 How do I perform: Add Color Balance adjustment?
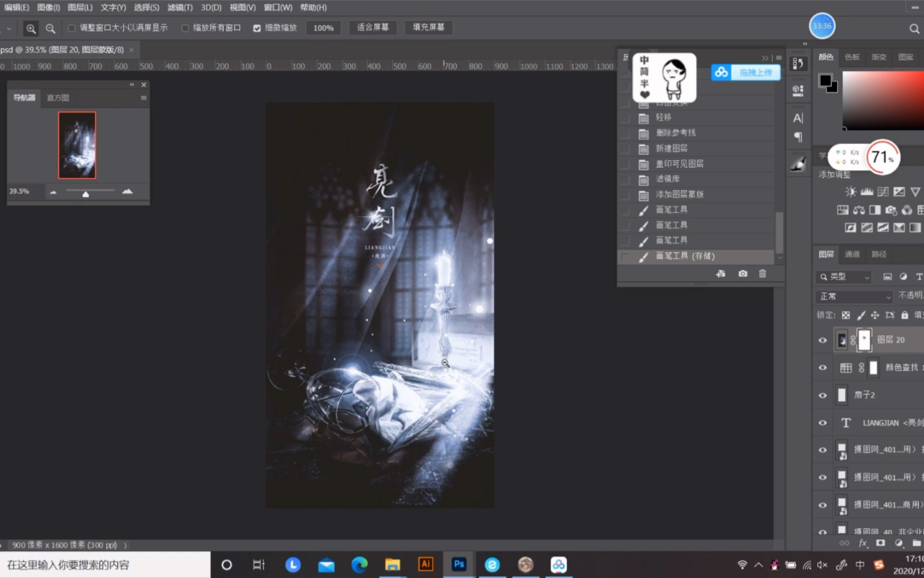[x=859, y=209]
